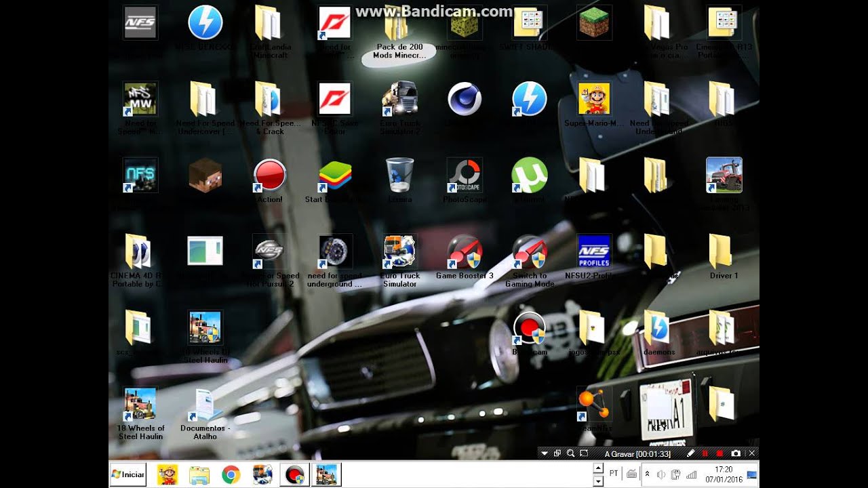Open the volume control in the tray
The image size is (868, 488).
(661, 474)
